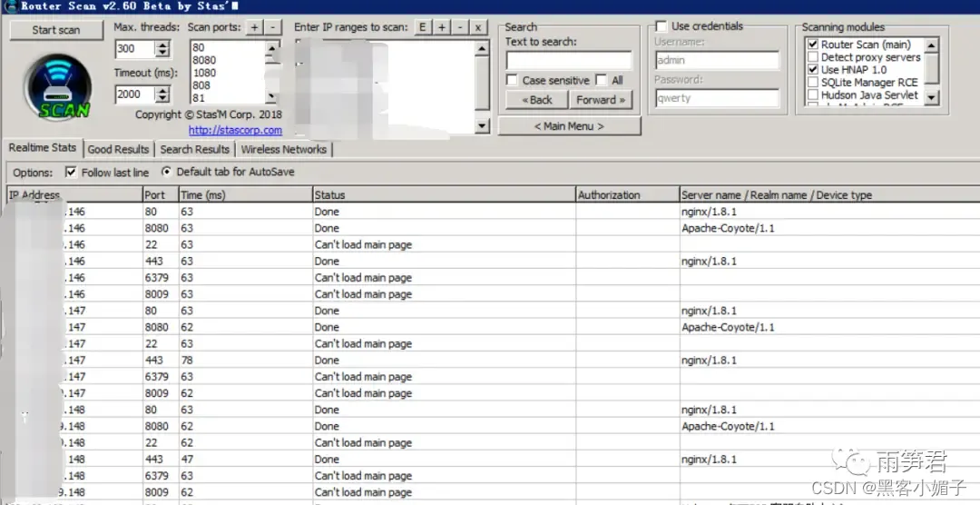Click the Password field showing qwerty
The height and width of the screenshot is (505, 980).
[718, 98]
